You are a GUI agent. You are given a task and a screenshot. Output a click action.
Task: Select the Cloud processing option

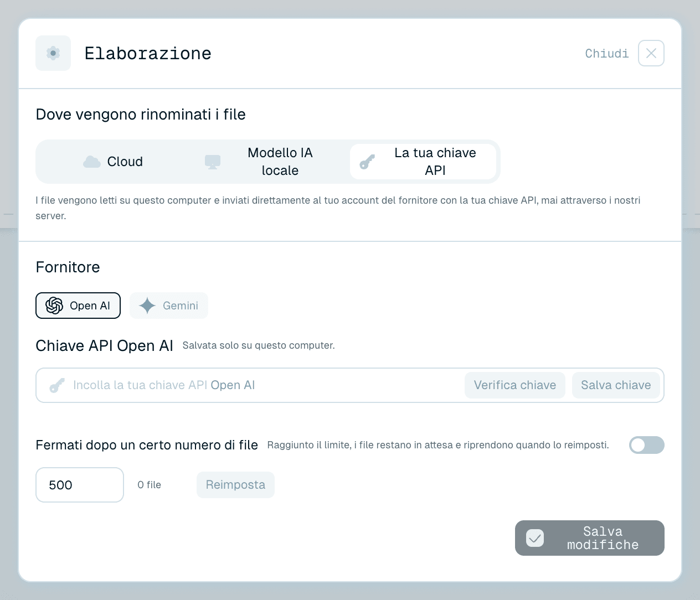tap(113, 162)
